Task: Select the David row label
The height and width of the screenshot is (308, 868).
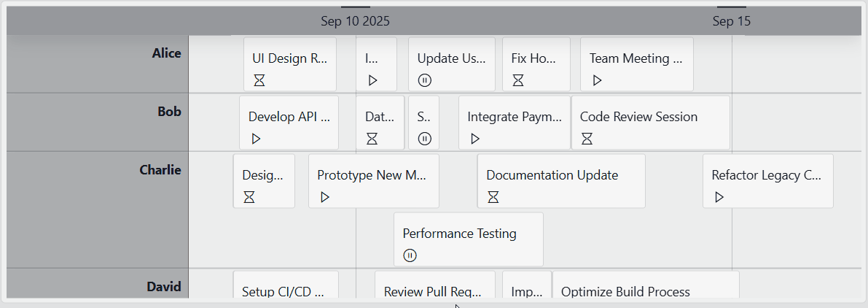Action: [164, 286]
